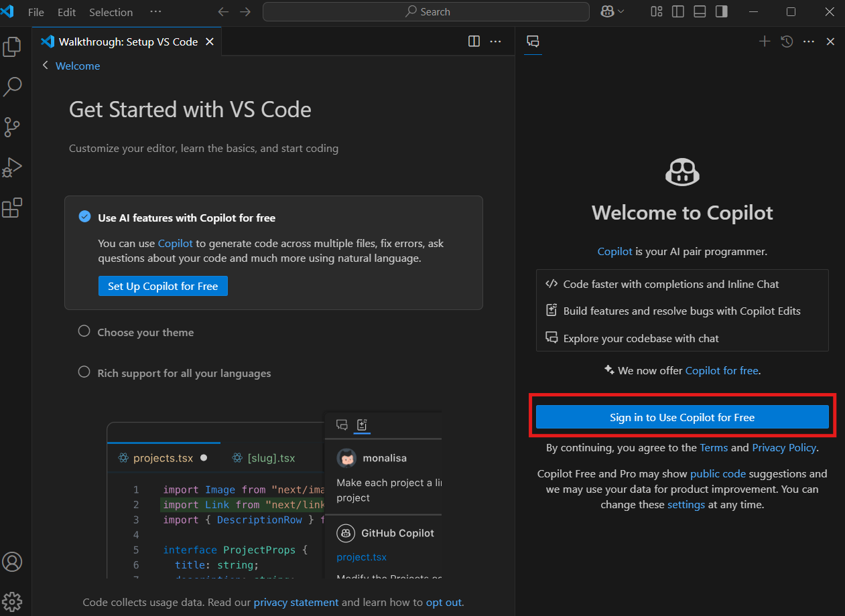Select the Chat tab icon in panel
This screenshot has width=845, height=616.
click(x=533, y=42)
